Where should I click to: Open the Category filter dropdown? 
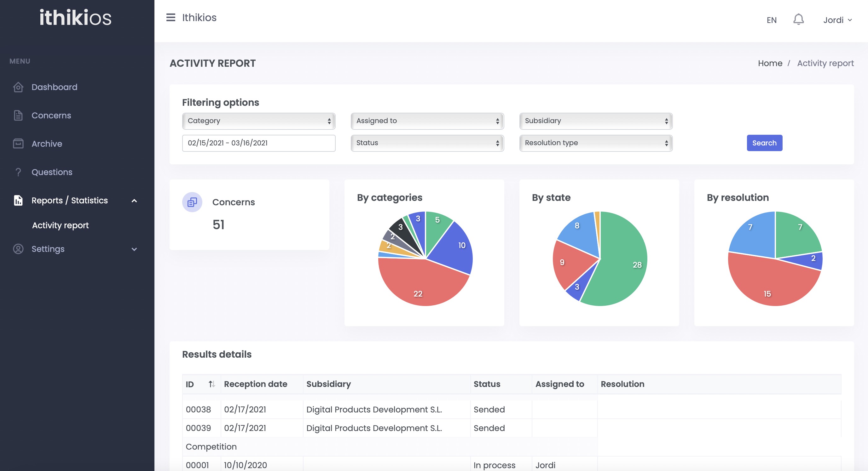[x=258, y=121]
